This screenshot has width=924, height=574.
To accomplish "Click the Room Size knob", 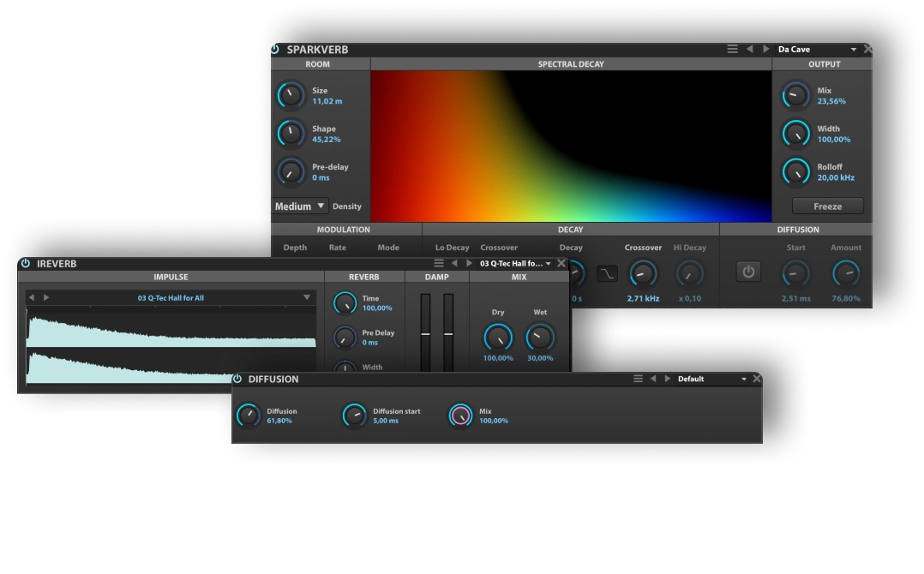I will point(291,95).
